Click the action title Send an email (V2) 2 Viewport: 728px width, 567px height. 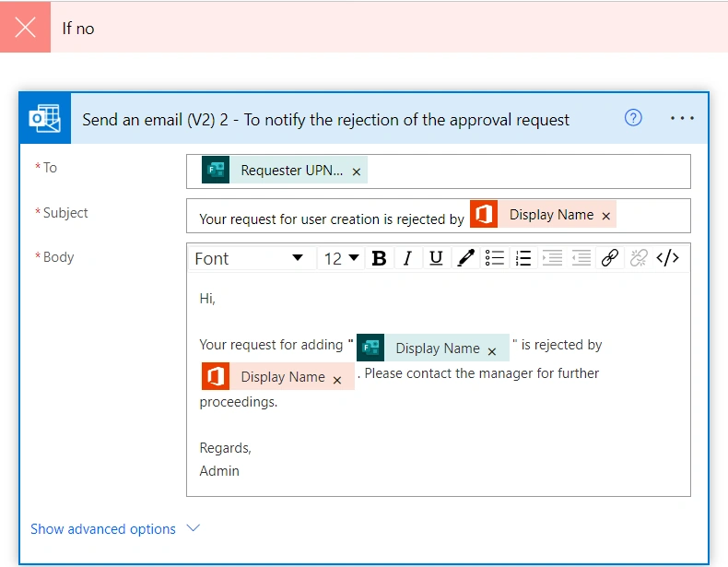[325, 120]
